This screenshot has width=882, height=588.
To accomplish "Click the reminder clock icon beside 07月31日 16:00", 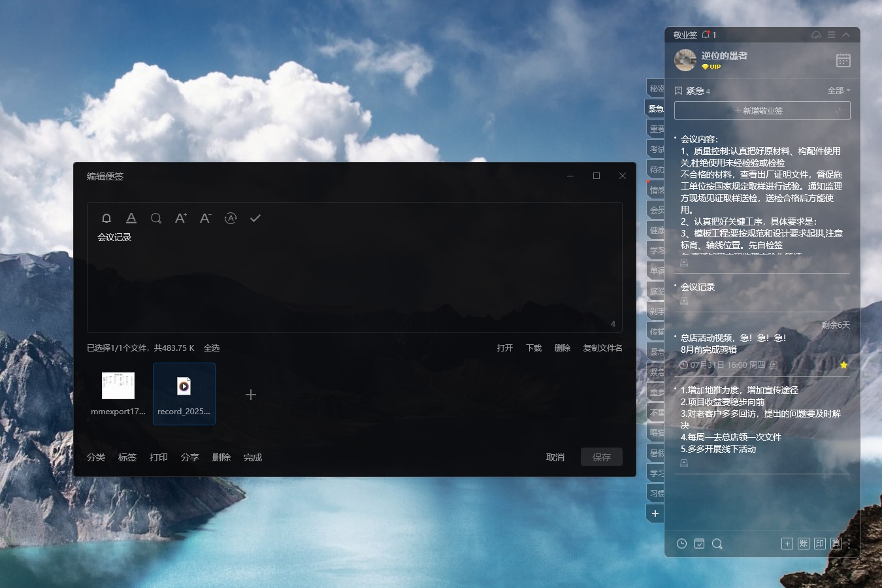I will pyautogui.click(x=684, y=365).
